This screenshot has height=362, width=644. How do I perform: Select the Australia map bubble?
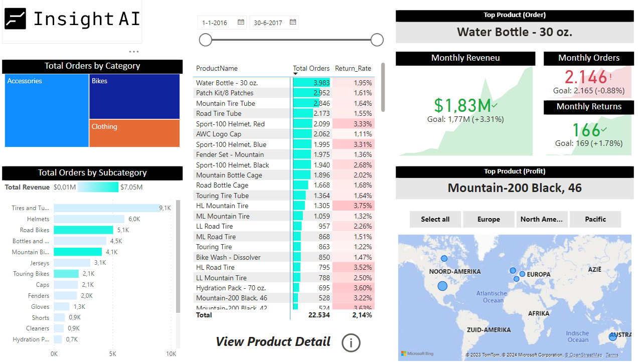(x=612, y=337)
